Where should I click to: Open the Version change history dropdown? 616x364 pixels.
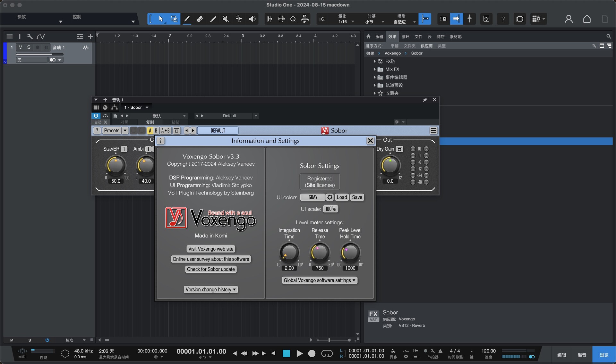point(211,290)
